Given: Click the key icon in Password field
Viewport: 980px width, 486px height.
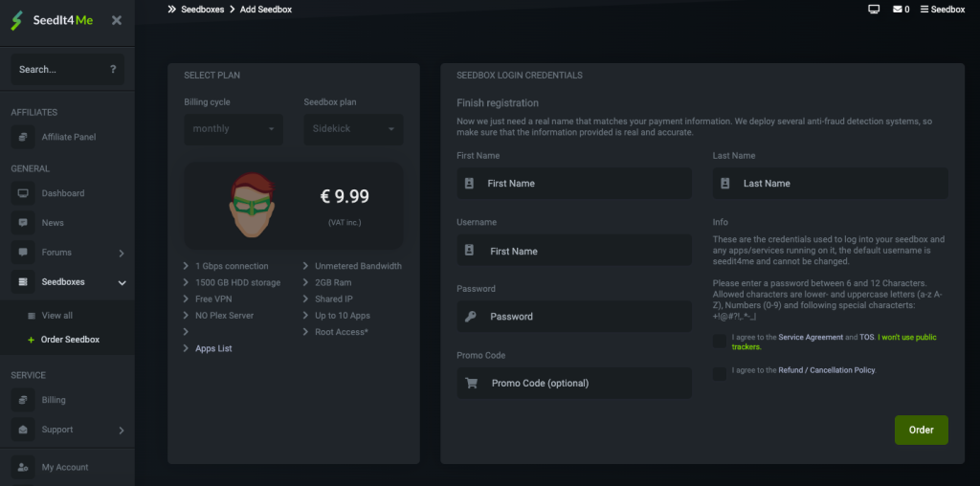Looking at the screenshot, I should tap(470, 317).
